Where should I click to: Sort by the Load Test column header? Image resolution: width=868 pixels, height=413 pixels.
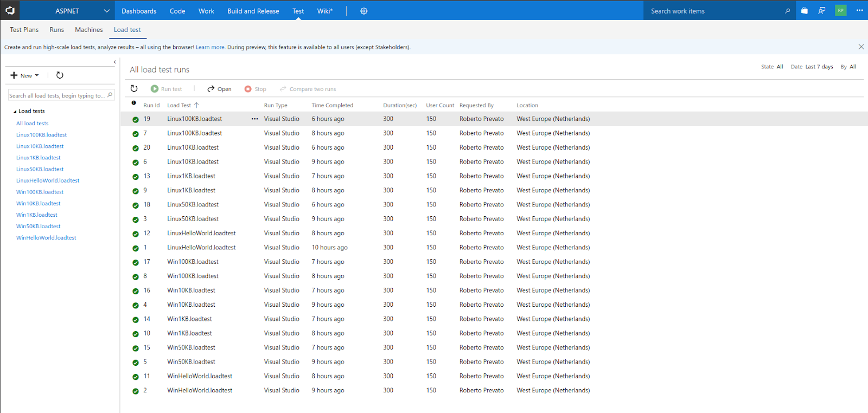[x=179, y=105]
